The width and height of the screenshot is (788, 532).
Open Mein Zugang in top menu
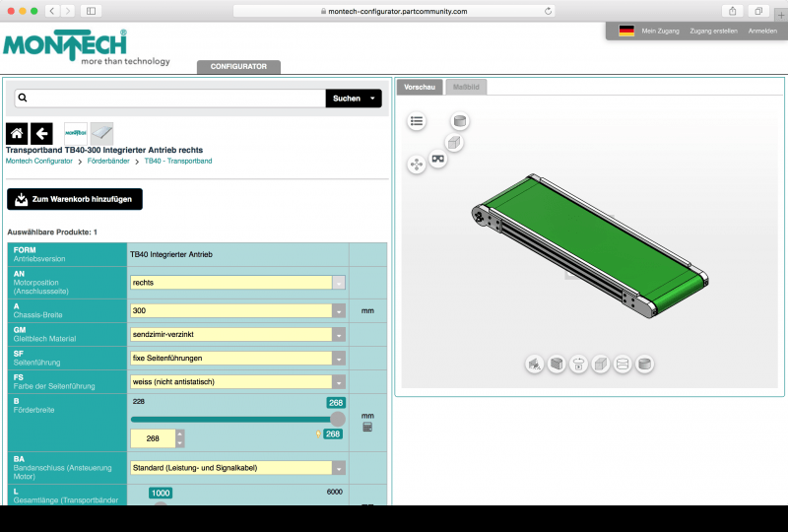(660, 31)
